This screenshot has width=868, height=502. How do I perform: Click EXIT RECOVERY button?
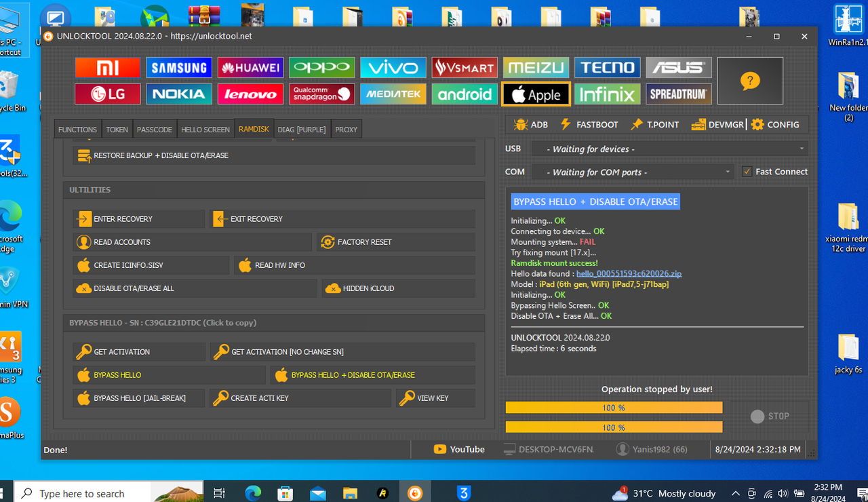point(342,219)
